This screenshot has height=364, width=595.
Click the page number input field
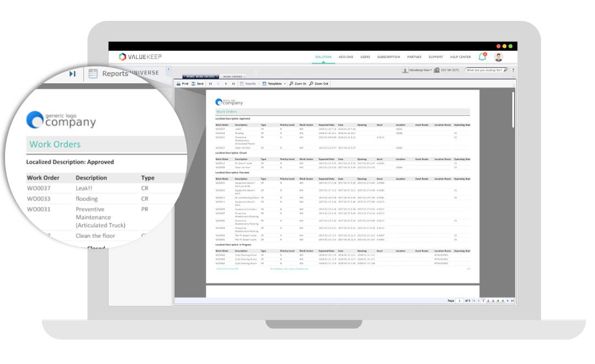click(459, 301)
